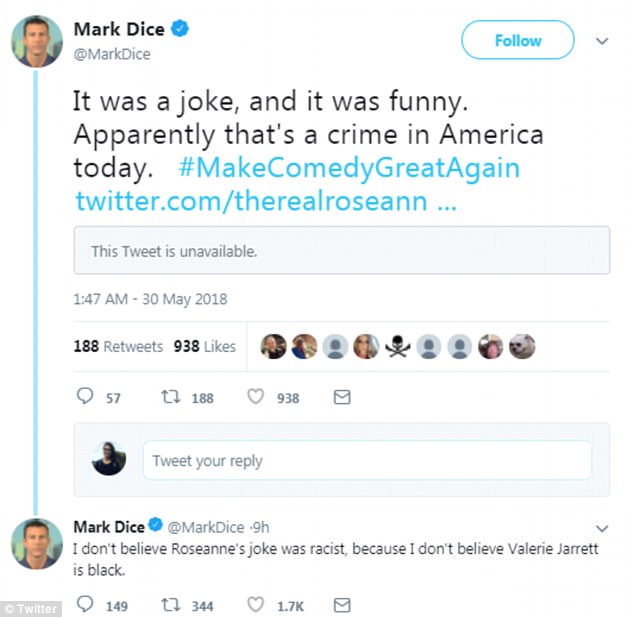
Task: Open the #MakeComedyGreatAgain hashtag
Action: 349,166
